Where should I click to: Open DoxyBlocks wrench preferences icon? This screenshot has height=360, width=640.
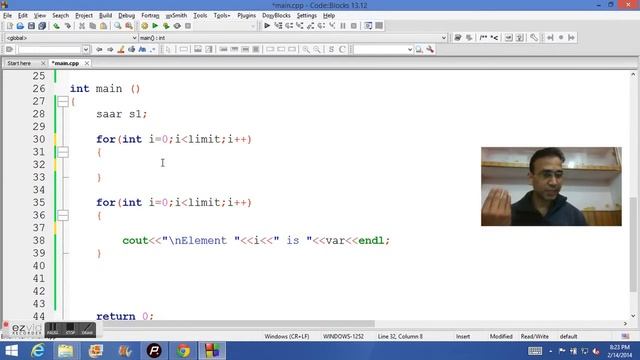[x=534, y=38]
